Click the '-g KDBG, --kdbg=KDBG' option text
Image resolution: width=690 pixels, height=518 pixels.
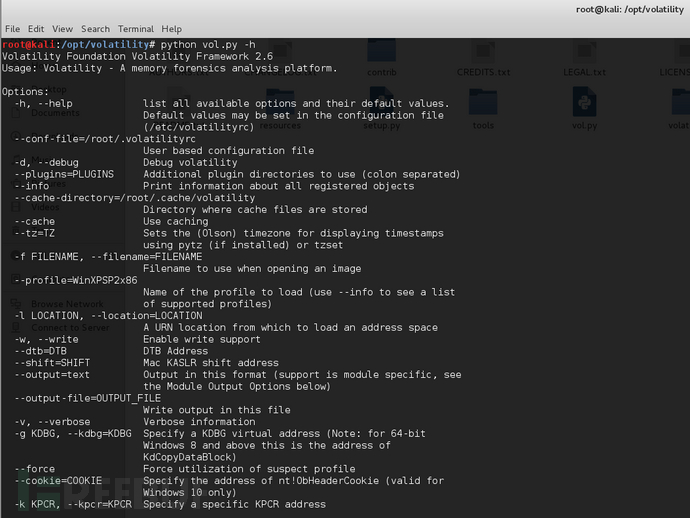point(73,434)
